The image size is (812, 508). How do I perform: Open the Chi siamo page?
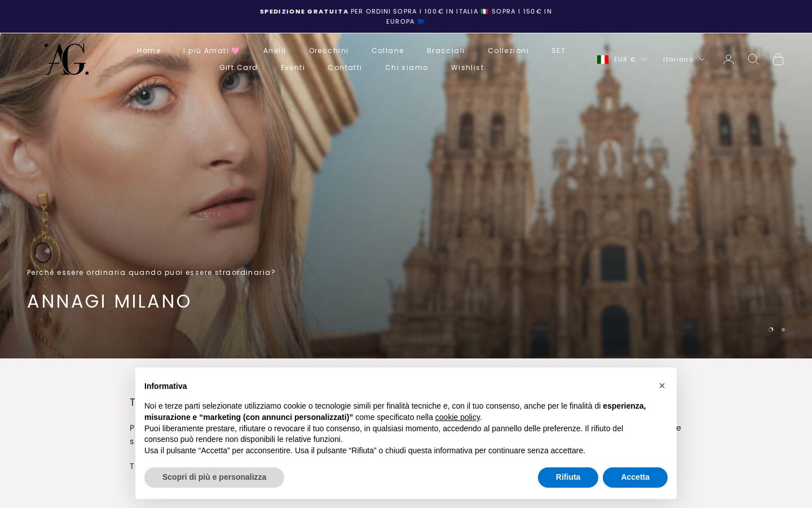(x=407, y=68)
